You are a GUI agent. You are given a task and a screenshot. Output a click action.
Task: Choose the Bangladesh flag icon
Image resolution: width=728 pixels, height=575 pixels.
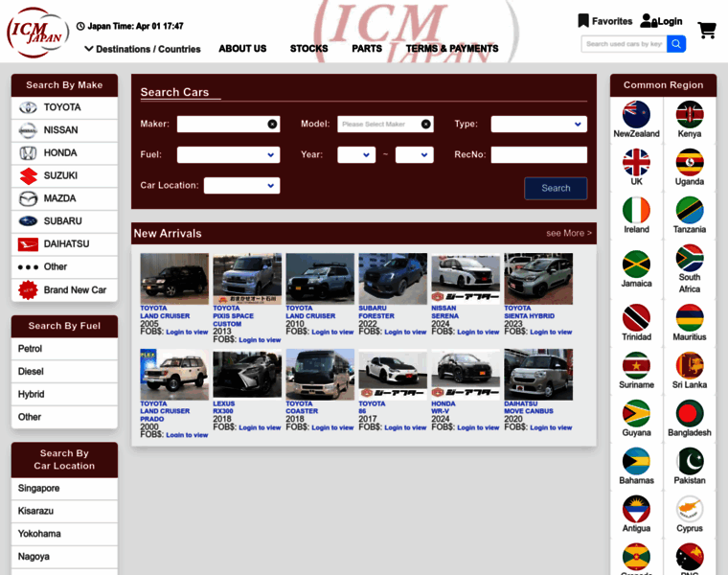pyautogui.click(x=690, y=413)
